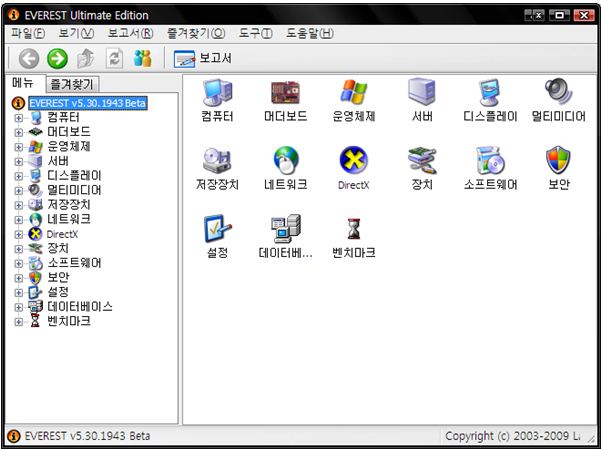
Task: Expand the 서버 tree node
Action: point(18,161)
